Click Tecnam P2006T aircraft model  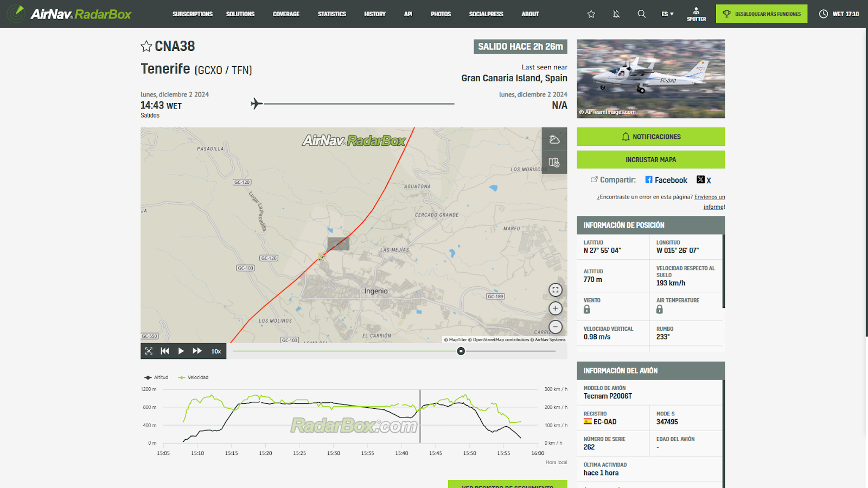click(x=608, y=396)
